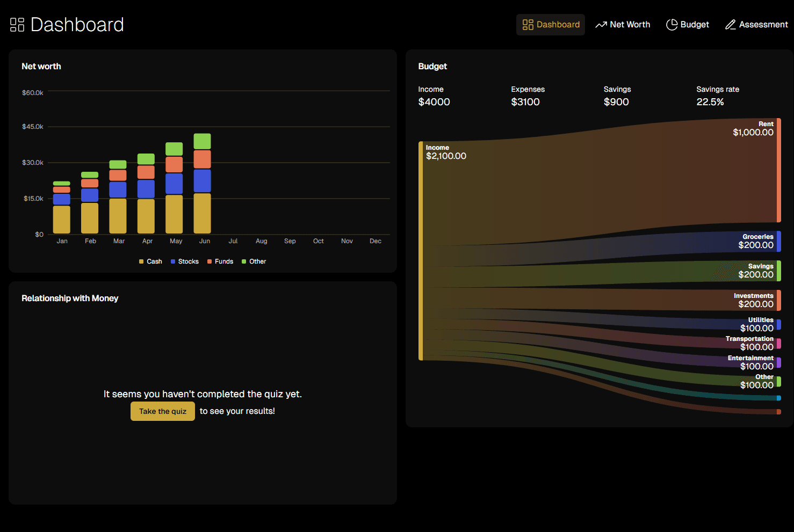Switch to the Budget tab
This screenshot has height=532, width=794.
coord(688,25)
